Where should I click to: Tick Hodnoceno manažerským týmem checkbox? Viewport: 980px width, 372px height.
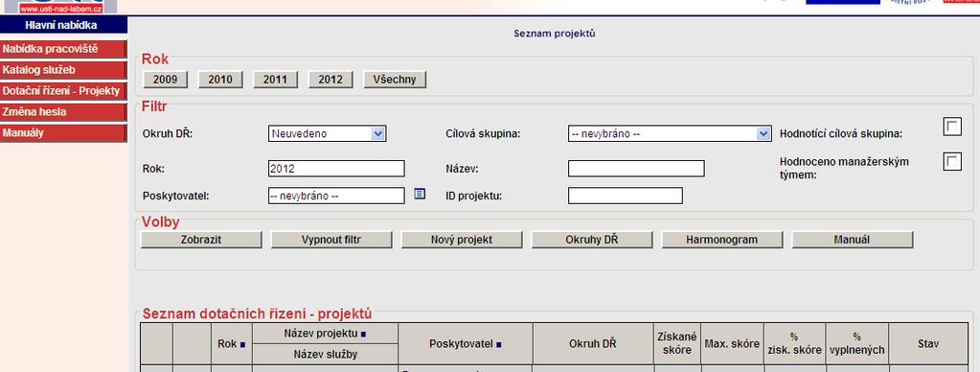pos(952,162)
